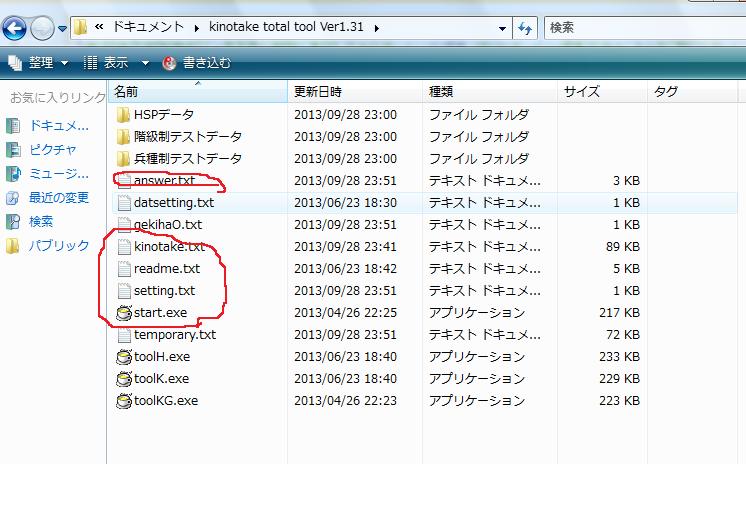The image size is (746, 512).
Task: Open the ピクチャ favorite link
Action: click(53, 149)
